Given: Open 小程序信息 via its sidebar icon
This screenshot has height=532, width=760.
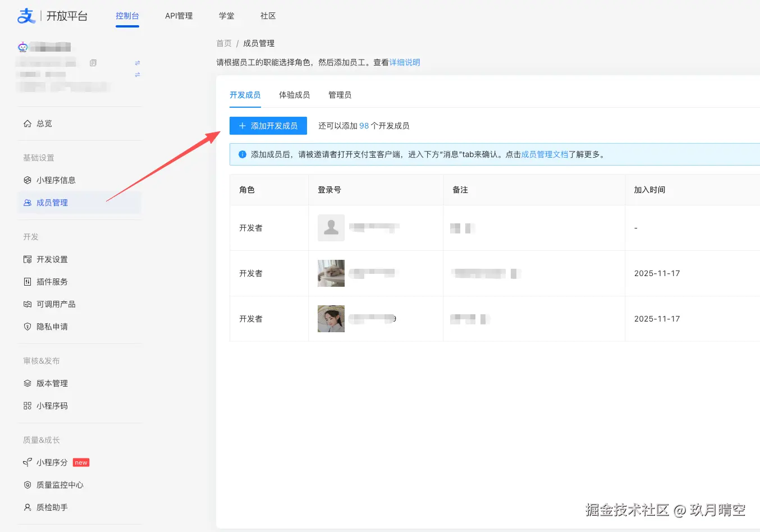Looking at the screenshot, I should point(27,180).
